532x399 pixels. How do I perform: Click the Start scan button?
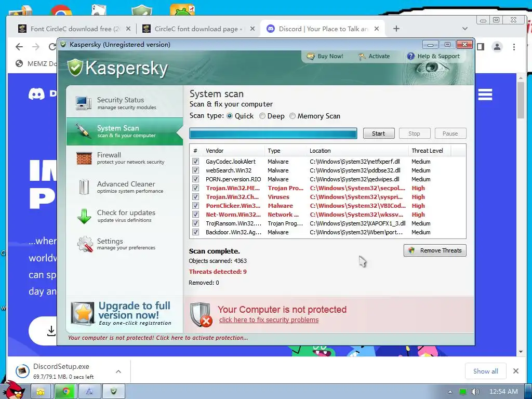379,134
